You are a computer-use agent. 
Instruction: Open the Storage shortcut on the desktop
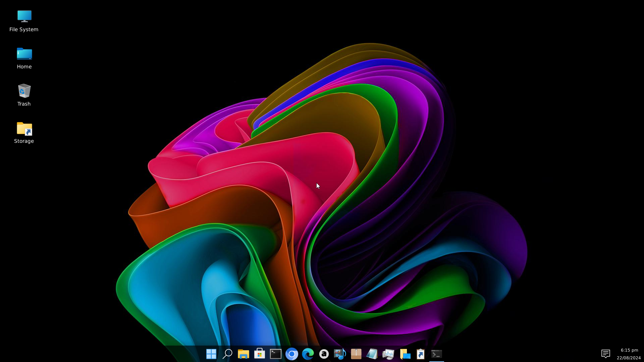tap(24, 132)
